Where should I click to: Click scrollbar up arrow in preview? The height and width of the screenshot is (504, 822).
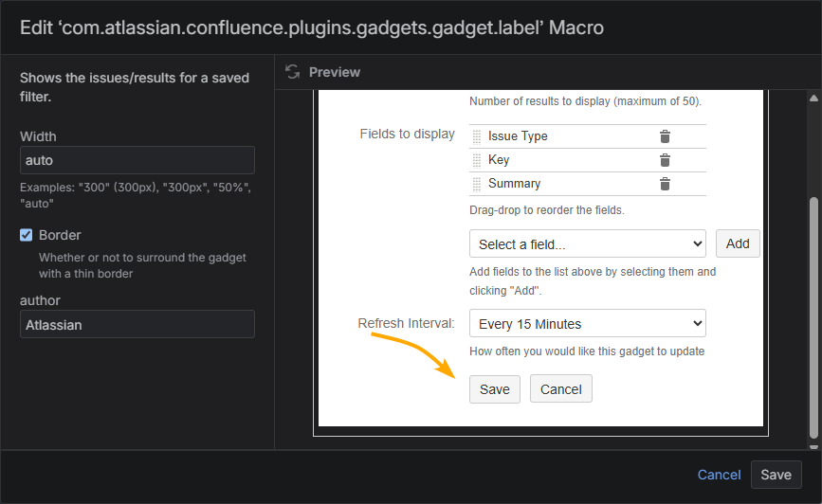point(813,98)
